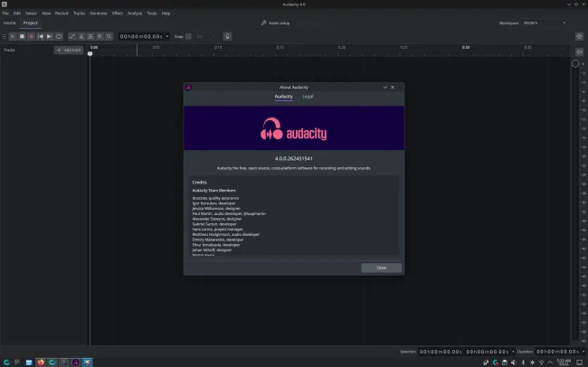Click the 0:30 mark on the timeline ruler
The image size is (588, 367).
point(465,48)
